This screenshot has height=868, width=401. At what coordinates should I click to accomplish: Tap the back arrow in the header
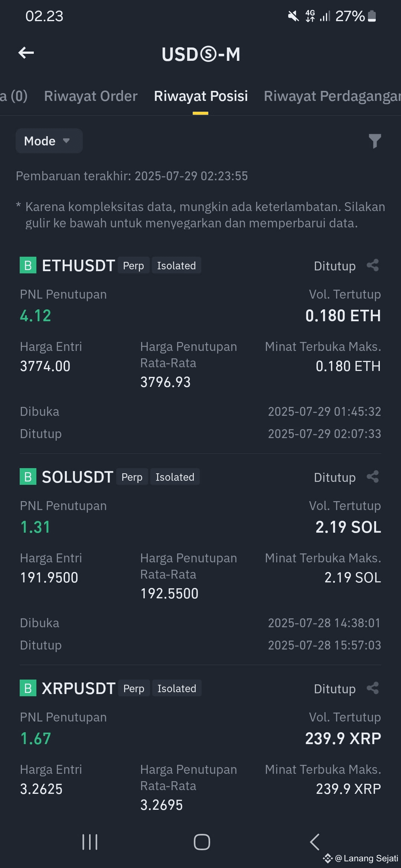26,53
